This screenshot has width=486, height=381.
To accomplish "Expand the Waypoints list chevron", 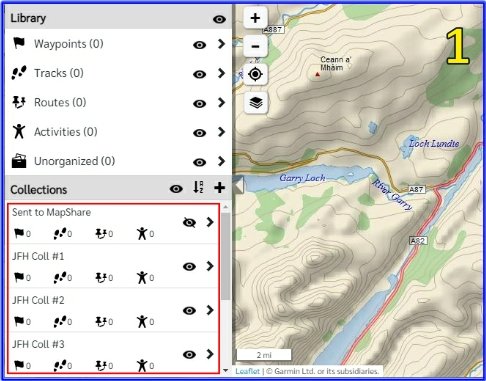I will click(x=221, y=44).
